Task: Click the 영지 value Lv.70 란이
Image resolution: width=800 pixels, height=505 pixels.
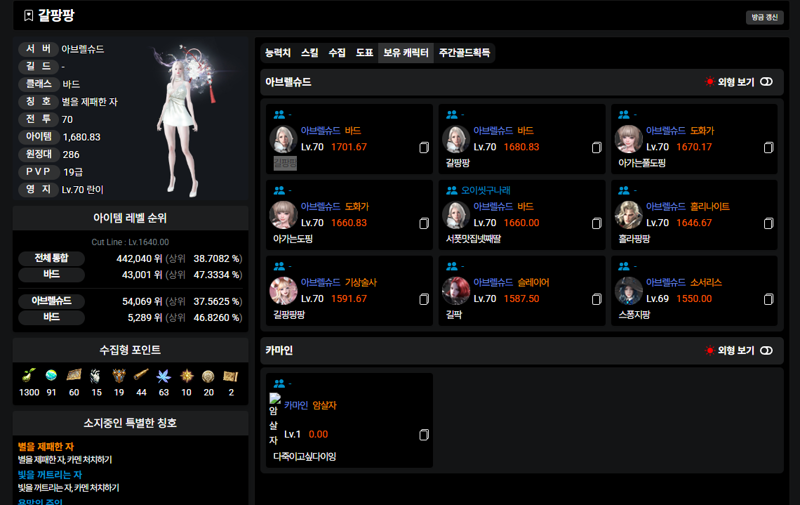Action: (x=82, y=190)
